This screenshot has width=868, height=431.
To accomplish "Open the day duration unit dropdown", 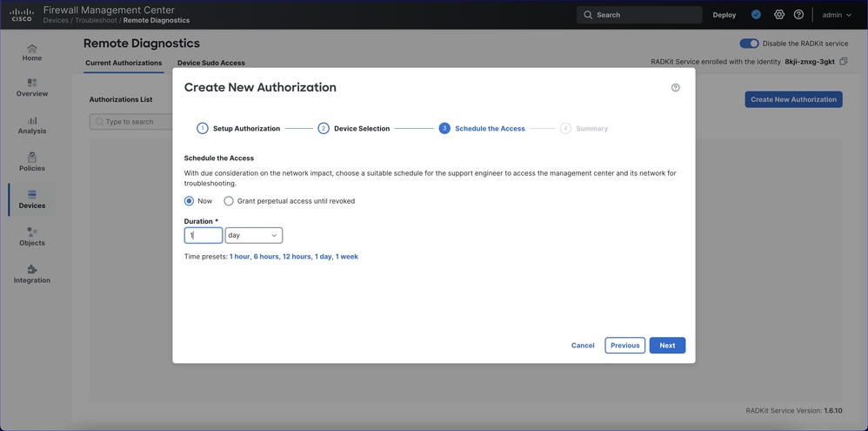I will tap(254, 235).
